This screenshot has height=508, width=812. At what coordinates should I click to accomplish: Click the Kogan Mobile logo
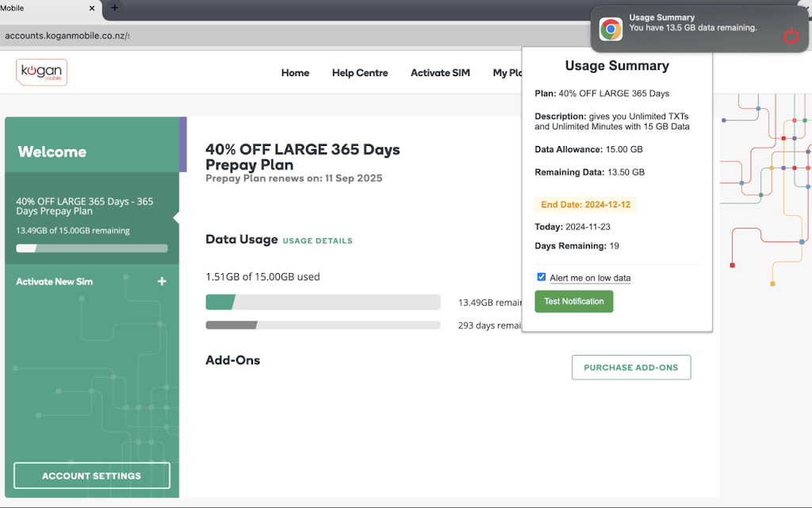(x=41, y=72)
